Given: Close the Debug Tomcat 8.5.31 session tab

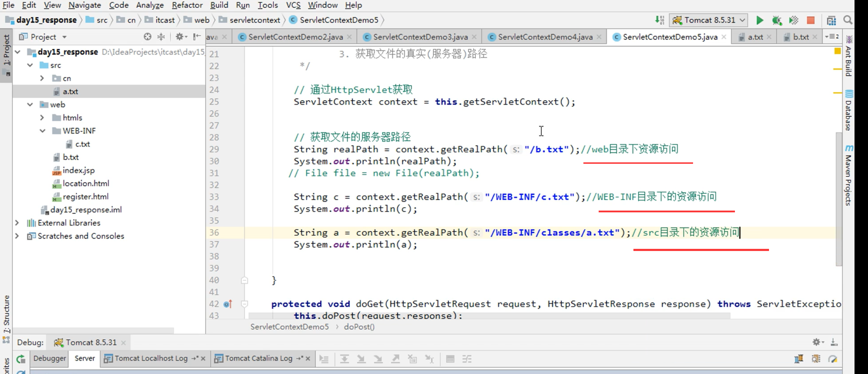Looking at the screenshot, I should click(x=123, y=343).
